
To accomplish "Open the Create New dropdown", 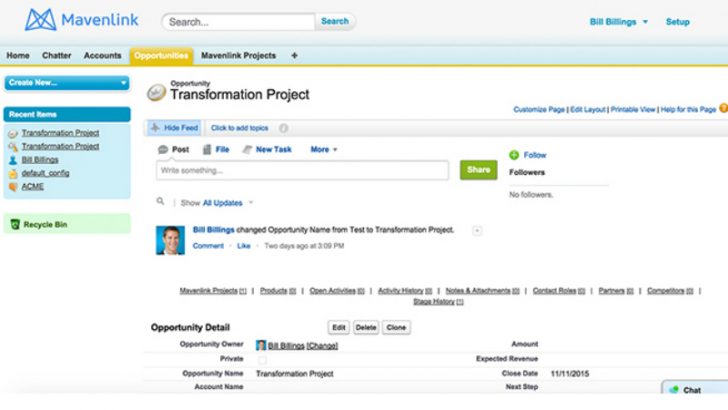I will (x=67, y=83).
